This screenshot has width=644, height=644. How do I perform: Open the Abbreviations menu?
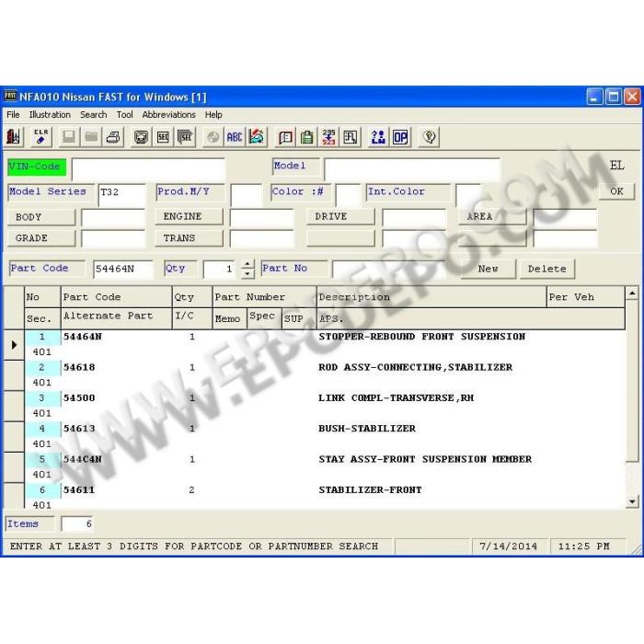pos(168,115)
